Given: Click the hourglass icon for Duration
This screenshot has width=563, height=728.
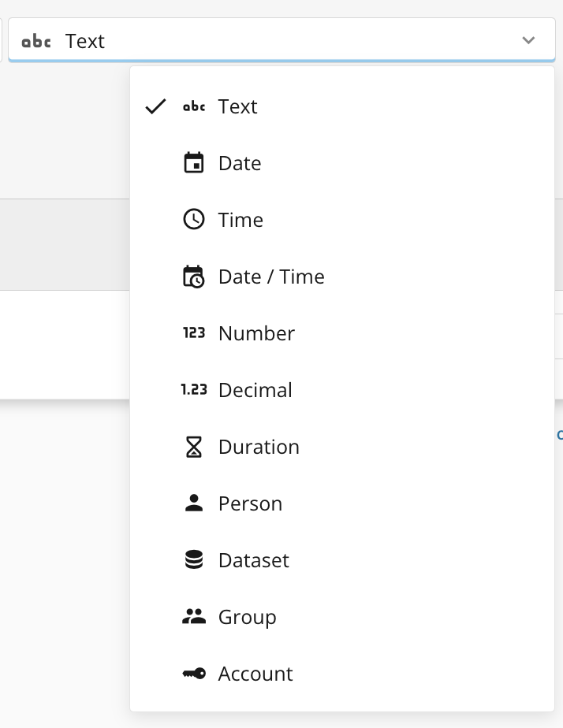Looking at the screenshot, I should (193, 447).
